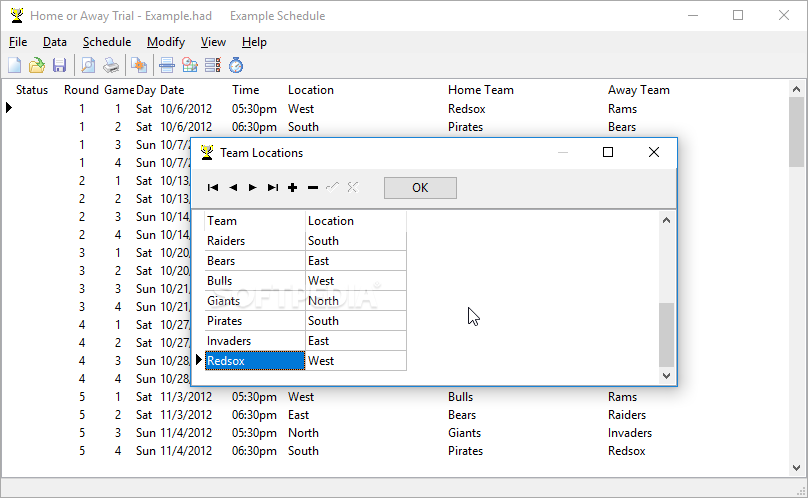808x498 pixels.
Task: Maximize the main Home or Away window
Action: tap(738, 15)
